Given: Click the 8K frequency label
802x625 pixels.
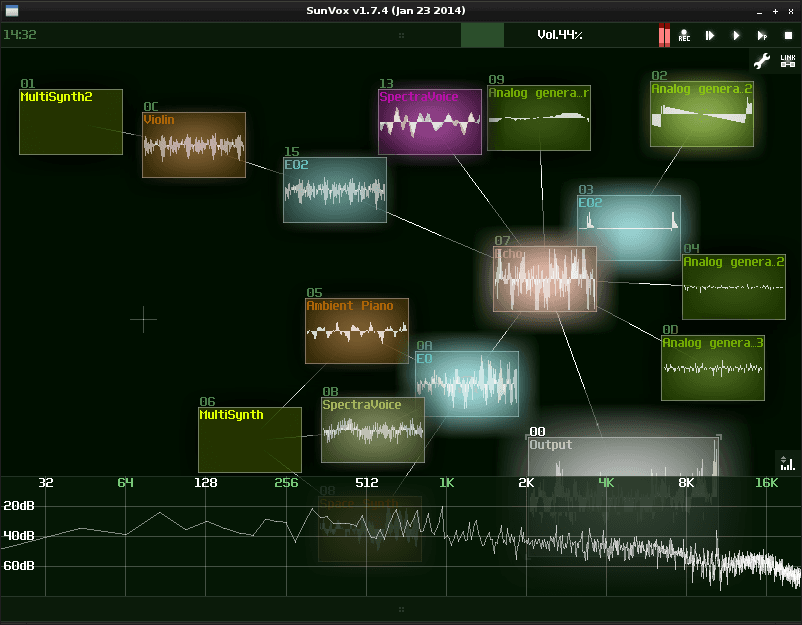Looking at the screenshot, I should tap(686, 482).
